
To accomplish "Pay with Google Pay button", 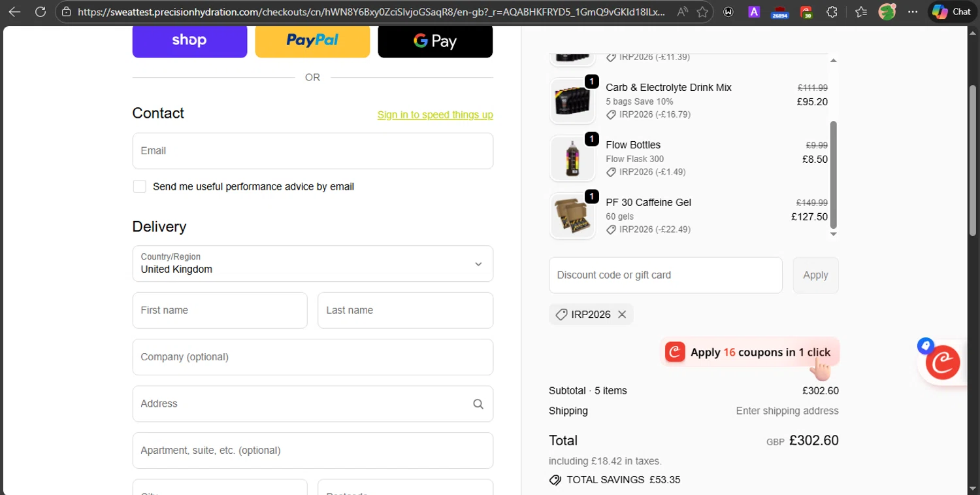I will [435, 41].
